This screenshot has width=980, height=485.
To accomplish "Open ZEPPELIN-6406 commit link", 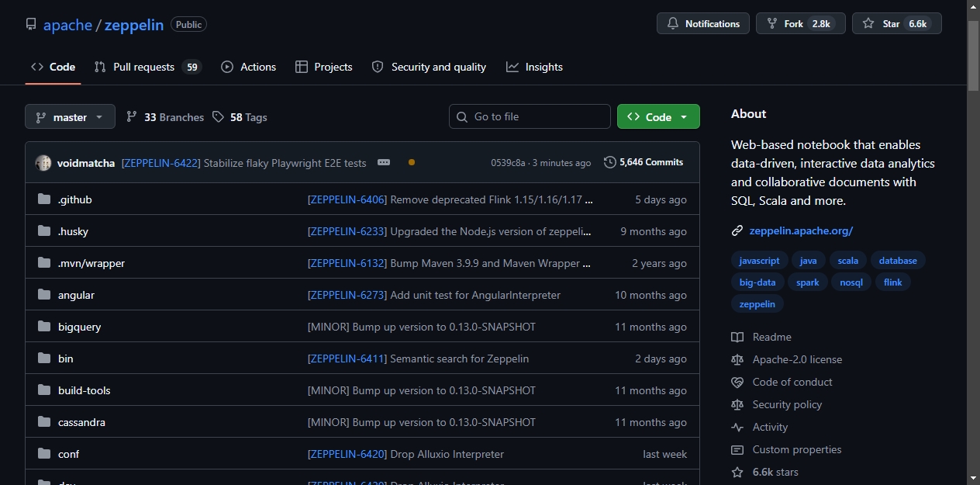I will pyautogui.click(x=347, y=199).
